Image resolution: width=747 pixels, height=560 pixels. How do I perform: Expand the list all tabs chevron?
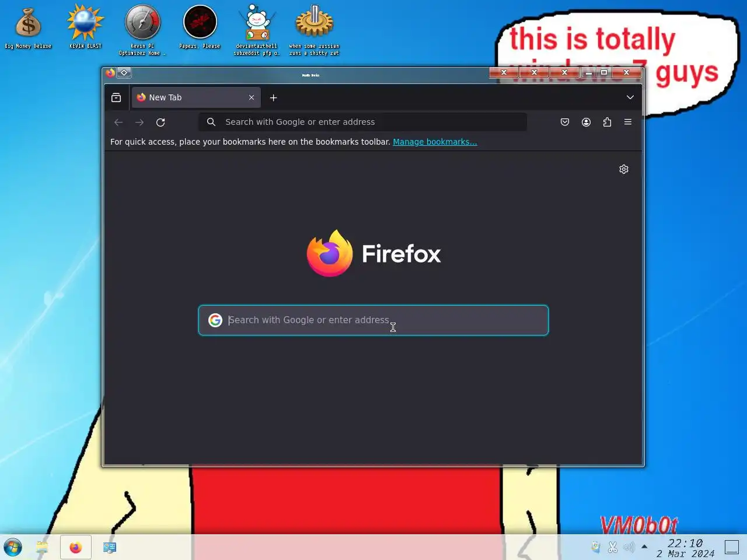pyautogui.click(x=630, y=97)
